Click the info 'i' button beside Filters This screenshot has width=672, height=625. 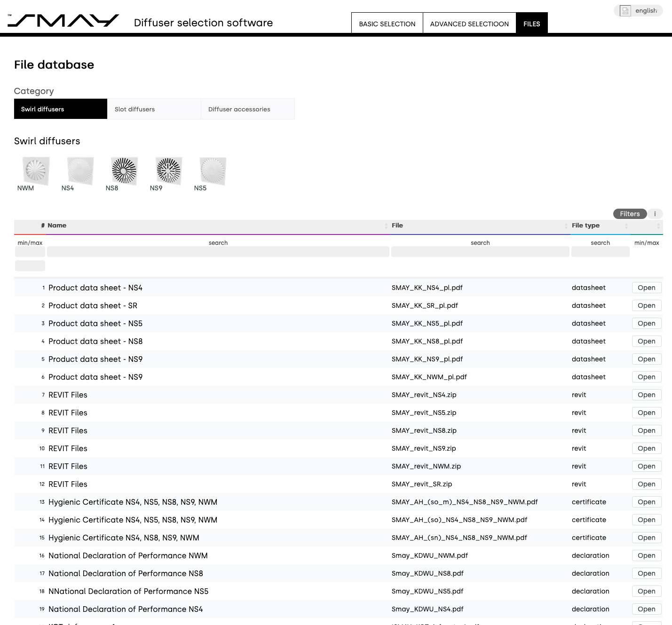click(x=655, y=214)
